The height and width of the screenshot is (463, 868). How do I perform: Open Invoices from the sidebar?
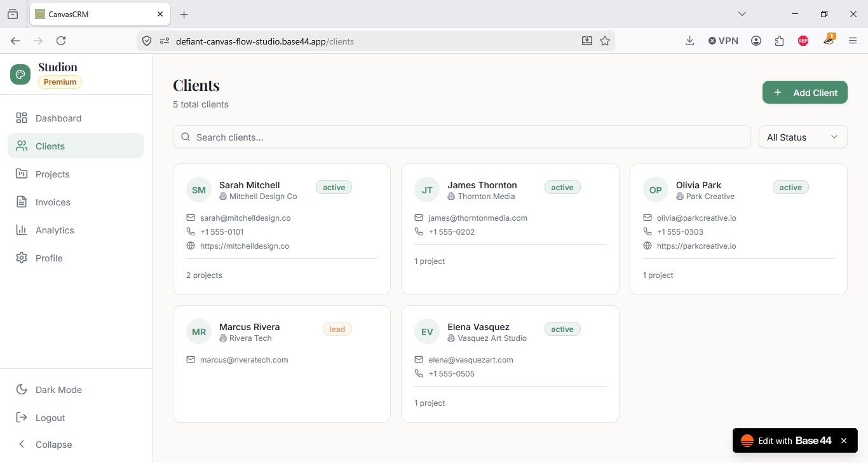pos(76,202)
